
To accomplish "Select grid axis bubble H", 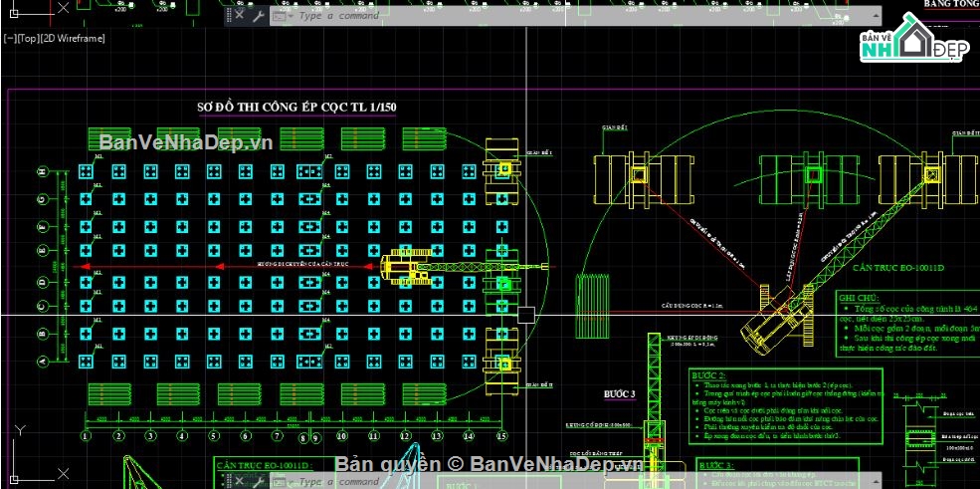I will click(43, 170).
